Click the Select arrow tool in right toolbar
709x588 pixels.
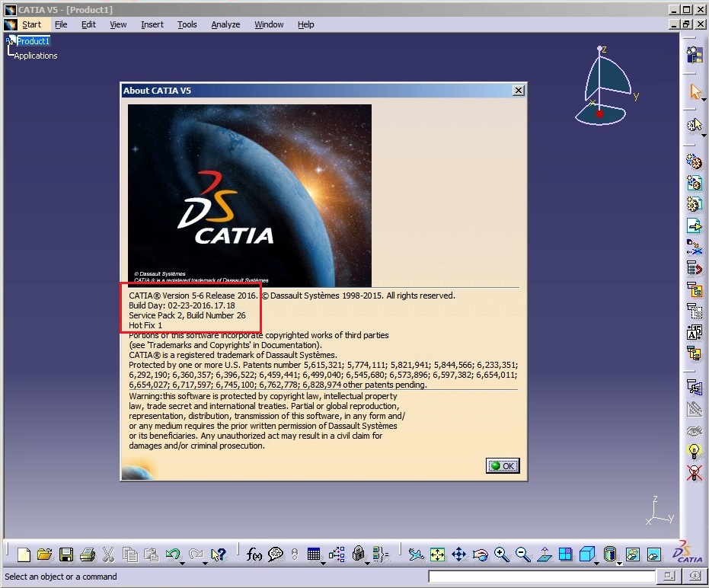695,91
